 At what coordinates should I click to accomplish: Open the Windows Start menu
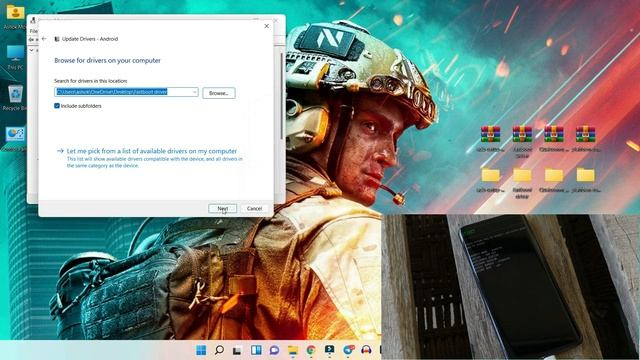201,350
